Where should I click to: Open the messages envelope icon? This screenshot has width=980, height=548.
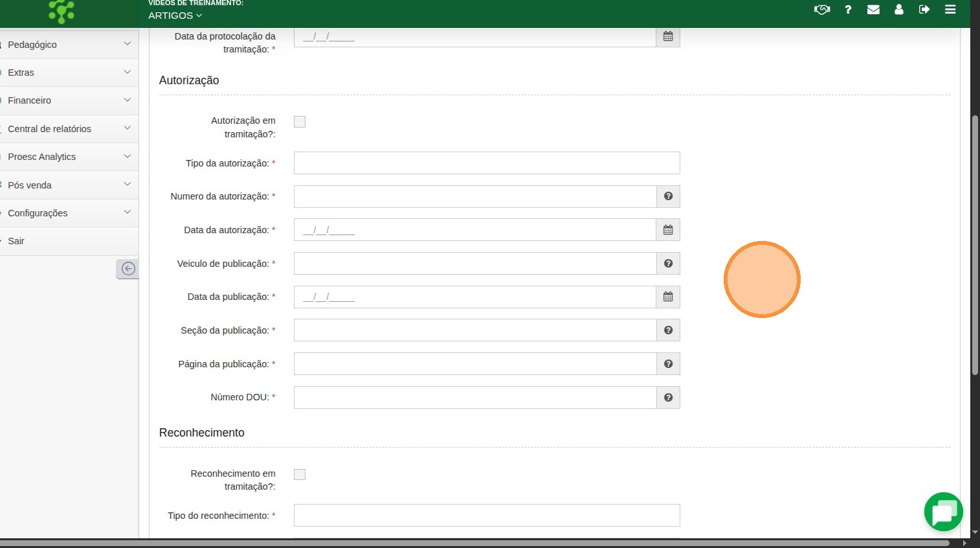[873, 10]
